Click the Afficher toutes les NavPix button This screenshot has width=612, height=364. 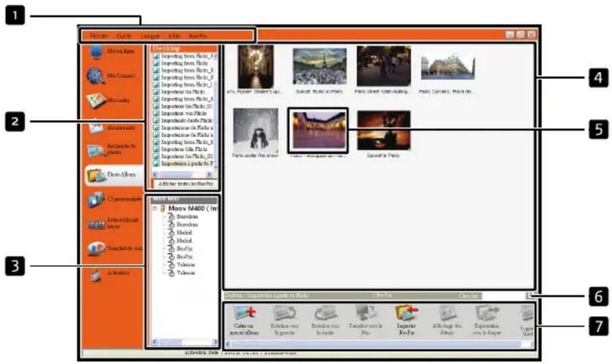coord(185,183)
